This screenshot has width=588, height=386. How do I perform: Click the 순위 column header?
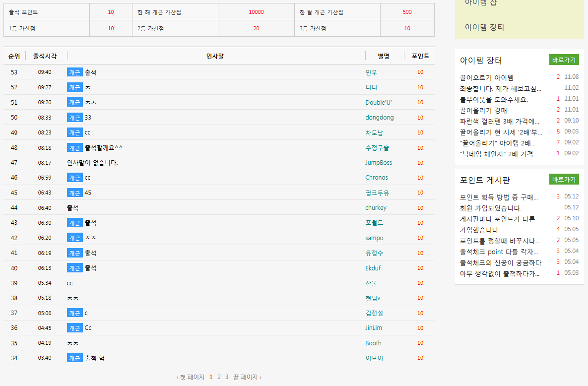[x=14, y=56]
